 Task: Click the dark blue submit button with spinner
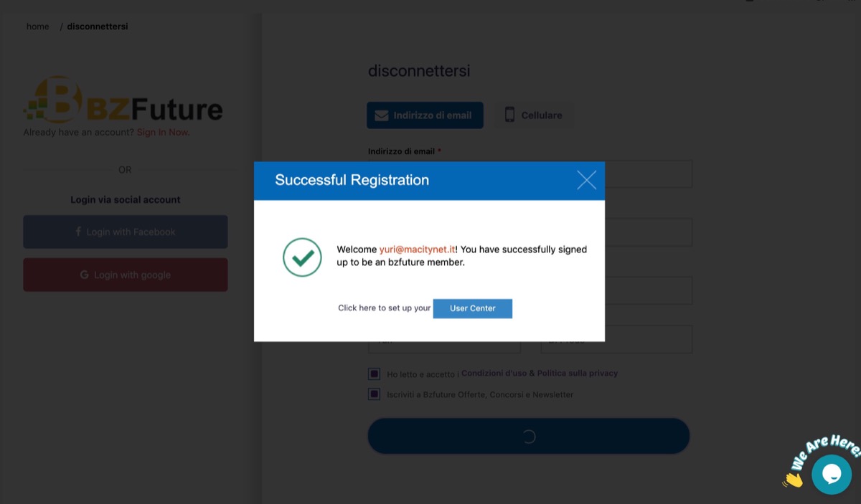(528, 436)
